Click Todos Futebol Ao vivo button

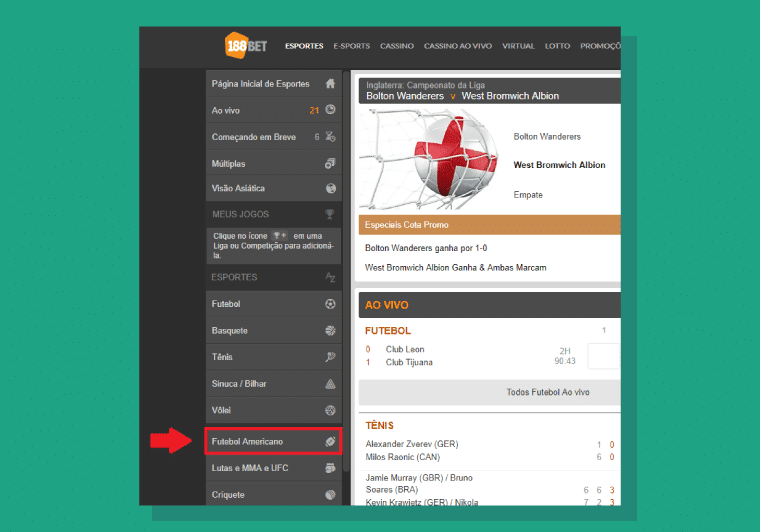click(x=490, y=392)
